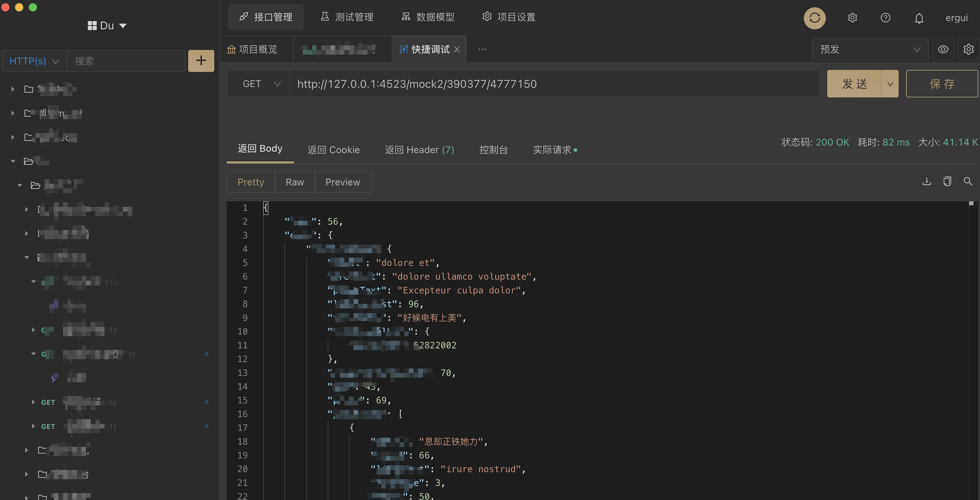Click the refresh sync icon

click(814, 18)
